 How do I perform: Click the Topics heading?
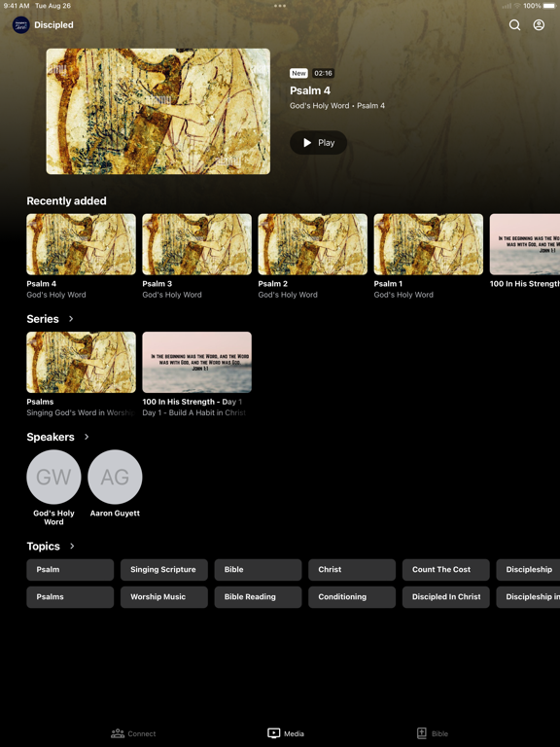tap(44, 546)
